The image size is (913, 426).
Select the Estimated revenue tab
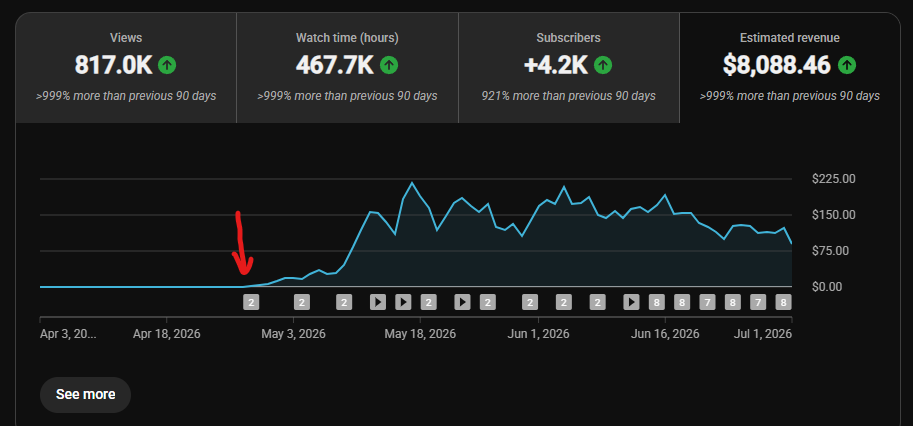pos(790,68)
